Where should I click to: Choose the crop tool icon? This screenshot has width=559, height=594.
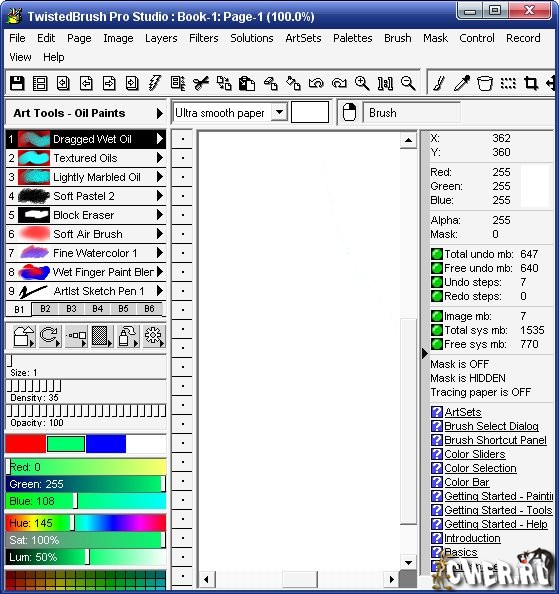[531, 83]
